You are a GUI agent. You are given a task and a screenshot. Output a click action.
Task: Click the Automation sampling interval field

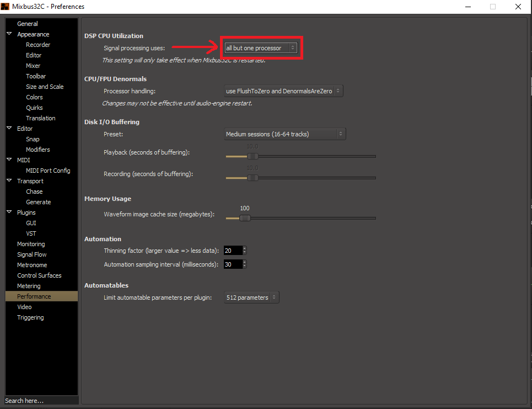[233, 264]
